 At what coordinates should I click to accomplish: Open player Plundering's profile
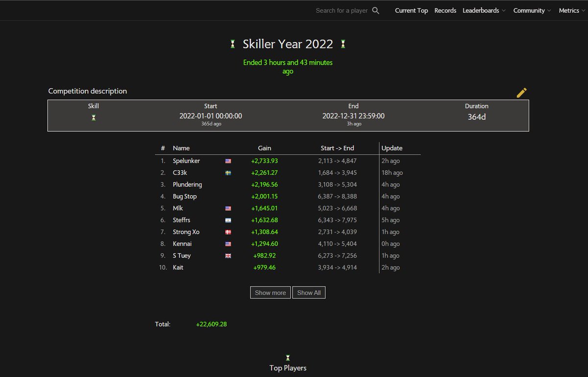[x=187, y=185]
